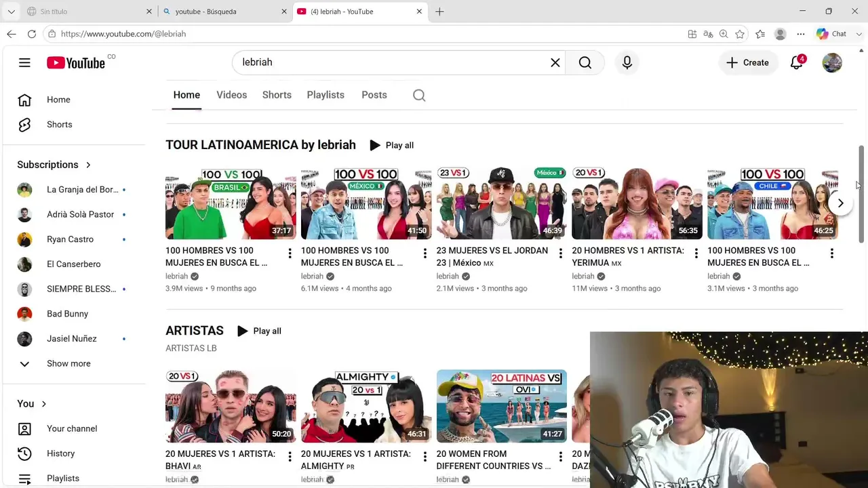The height and width of the screenshot is (488, 868).
Task: Run the search with the magnifier button
Action: click(x=585, y=62)
